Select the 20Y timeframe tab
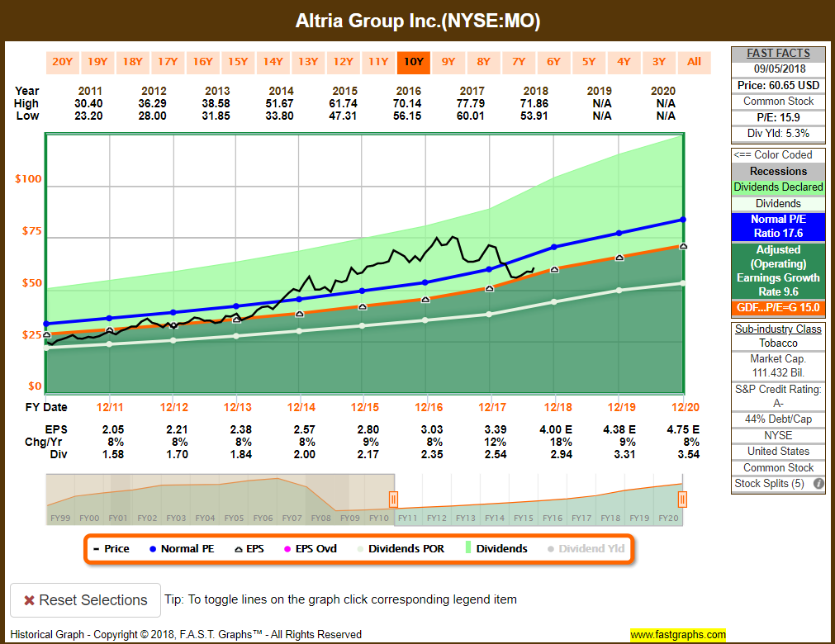This screenshot has width=835, height=644. pyautogui.click(x=62, y=62)
